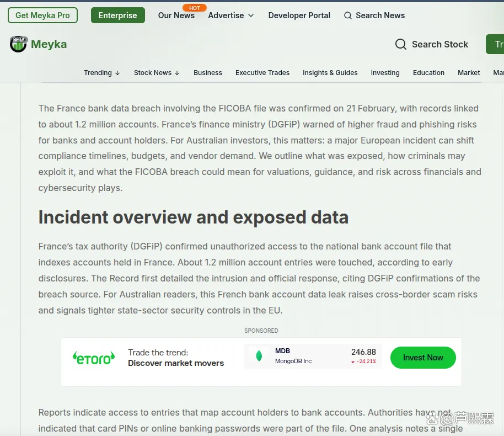This screenshot has width=504, height=436.
Task: Click the Search News magnifier icon
Action: click(x=348, y=15)
